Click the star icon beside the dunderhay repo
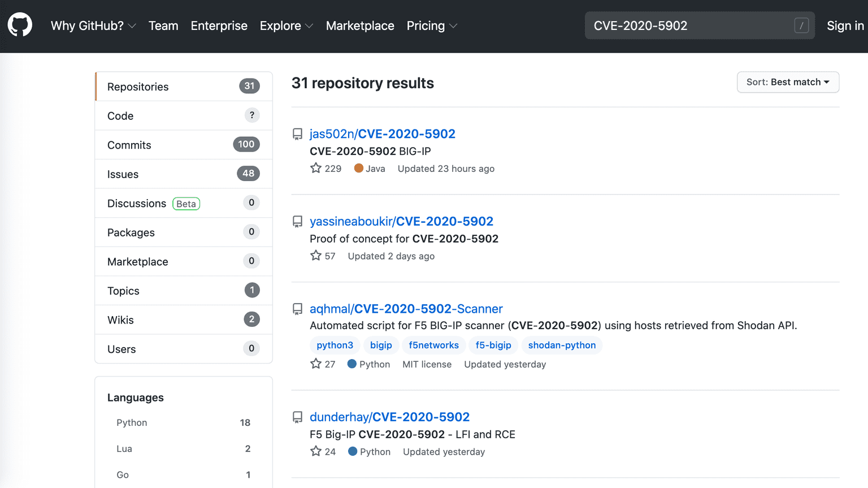This screenshot has width=868, height=488. pos(315,451)
